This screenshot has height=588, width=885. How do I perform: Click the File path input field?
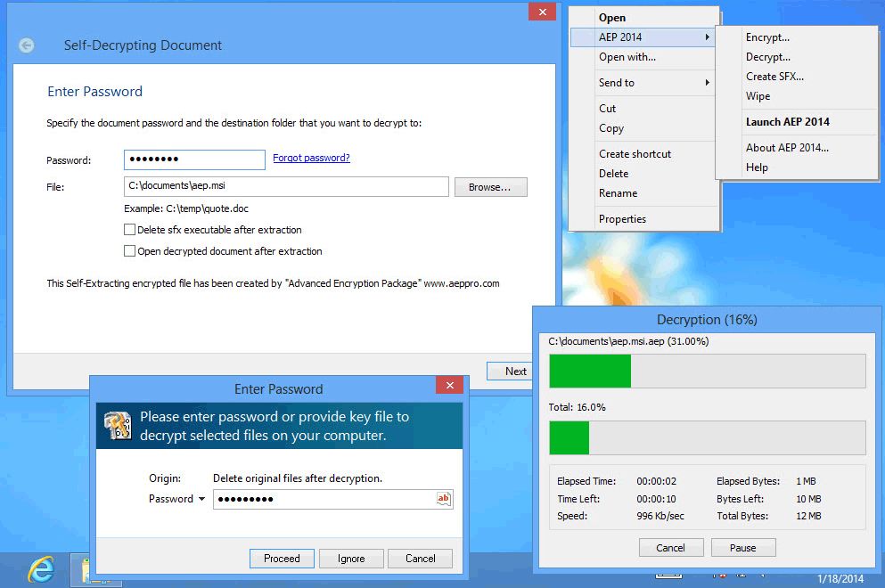(286, 186)
